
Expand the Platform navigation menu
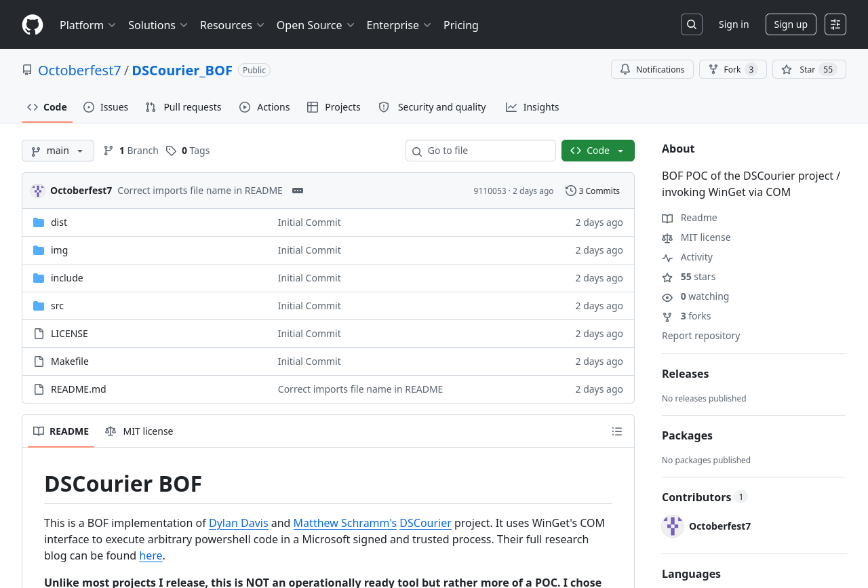[x=87, y=25]
